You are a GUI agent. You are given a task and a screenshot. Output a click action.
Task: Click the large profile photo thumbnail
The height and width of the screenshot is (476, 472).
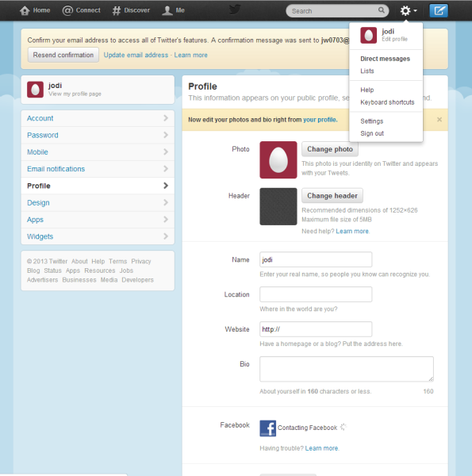point(278,159)
